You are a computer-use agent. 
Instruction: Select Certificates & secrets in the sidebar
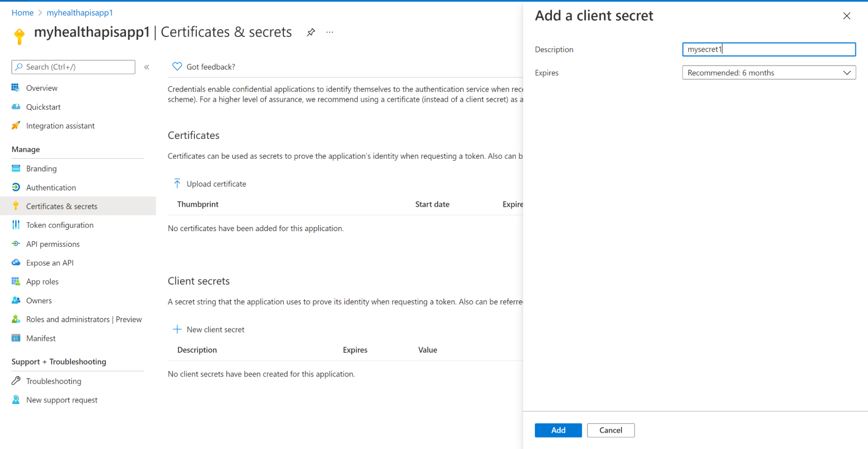(62, 206)
